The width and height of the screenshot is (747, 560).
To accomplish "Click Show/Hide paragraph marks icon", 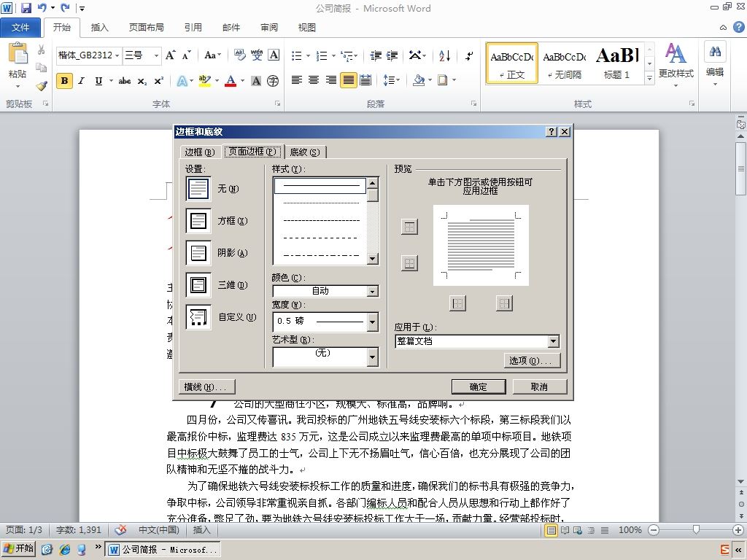I will [469, 55].
